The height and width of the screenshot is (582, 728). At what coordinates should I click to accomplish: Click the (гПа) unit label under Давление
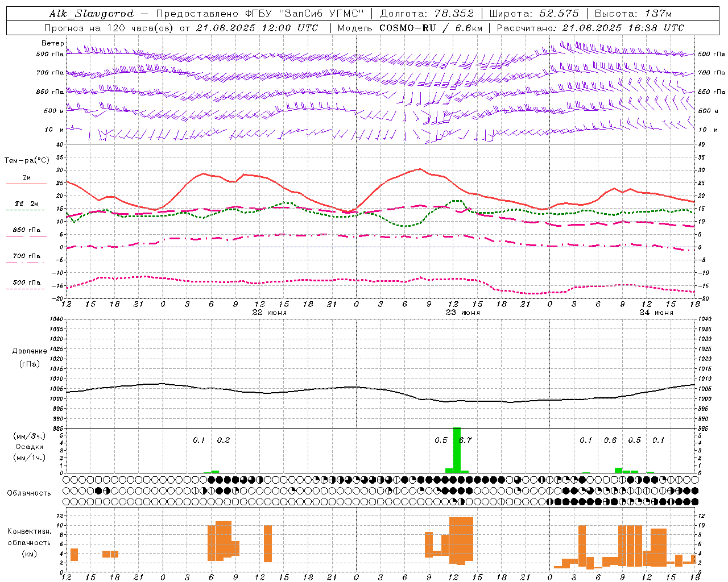click(x=30, y=364)
